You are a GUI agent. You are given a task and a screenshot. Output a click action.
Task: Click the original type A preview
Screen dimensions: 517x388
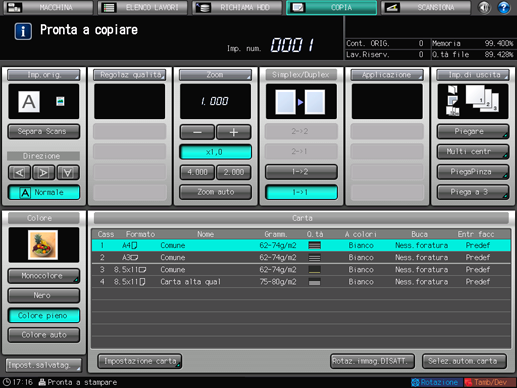pos(29,102)
